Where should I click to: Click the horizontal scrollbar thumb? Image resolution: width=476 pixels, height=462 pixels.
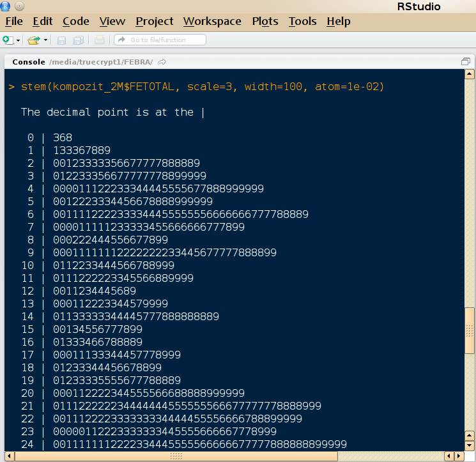tap(176, 456)
